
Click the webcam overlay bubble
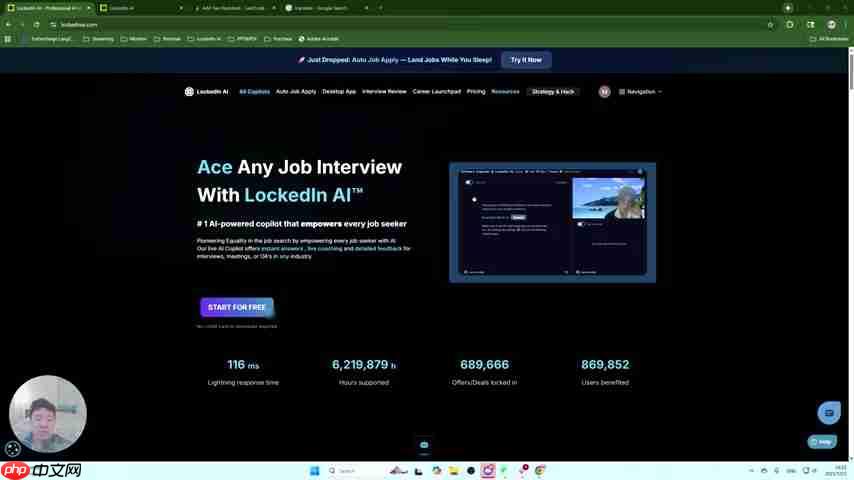(x=47, y=414)
